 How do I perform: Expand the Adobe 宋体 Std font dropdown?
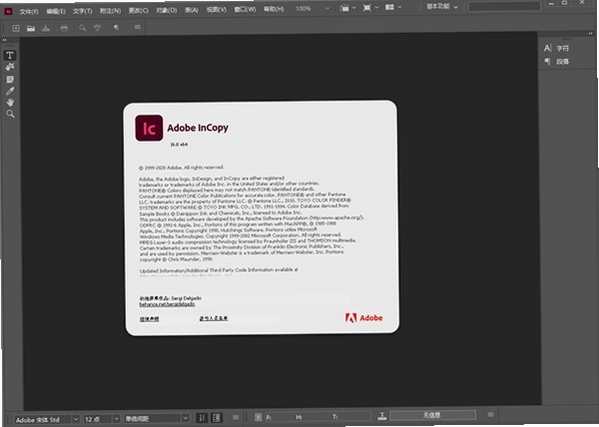click(x=76, y=419)
